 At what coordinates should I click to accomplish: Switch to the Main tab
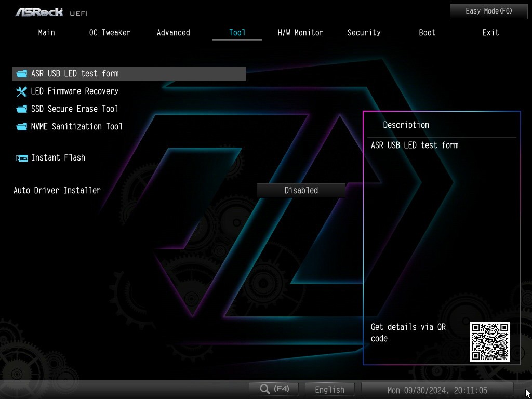pyautogui.click(x=46, y=33)
